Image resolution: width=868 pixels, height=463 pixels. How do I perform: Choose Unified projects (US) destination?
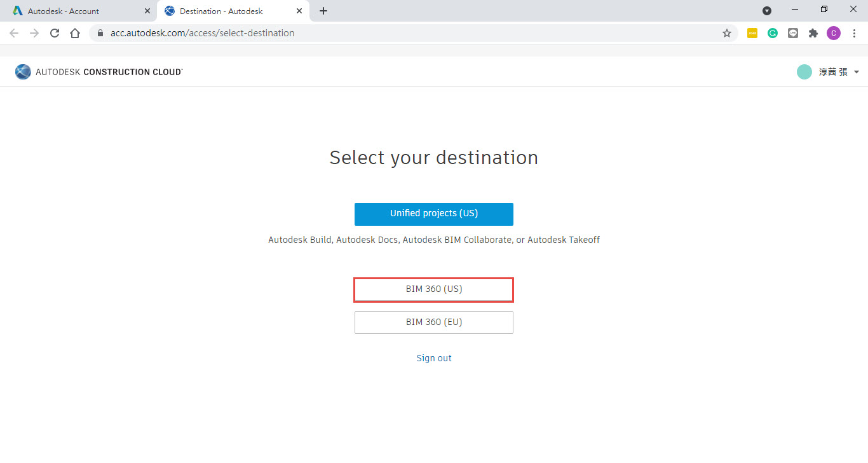[x=434, y=214]
